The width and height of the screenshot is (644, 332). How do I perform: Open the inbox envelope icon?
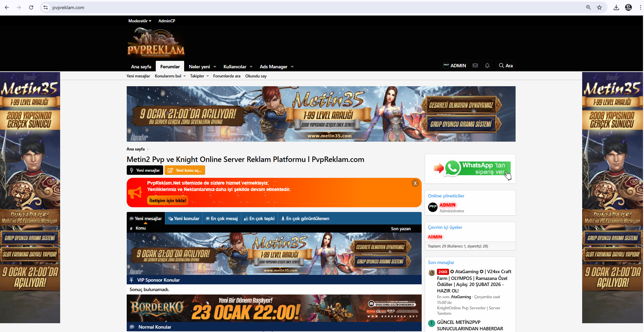tap(475, 66)
